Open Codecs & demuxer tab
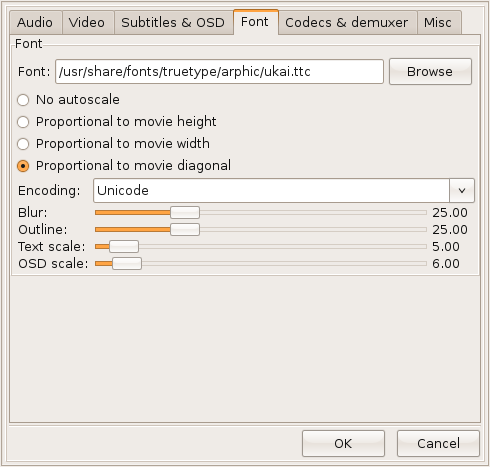 [348, 23]
